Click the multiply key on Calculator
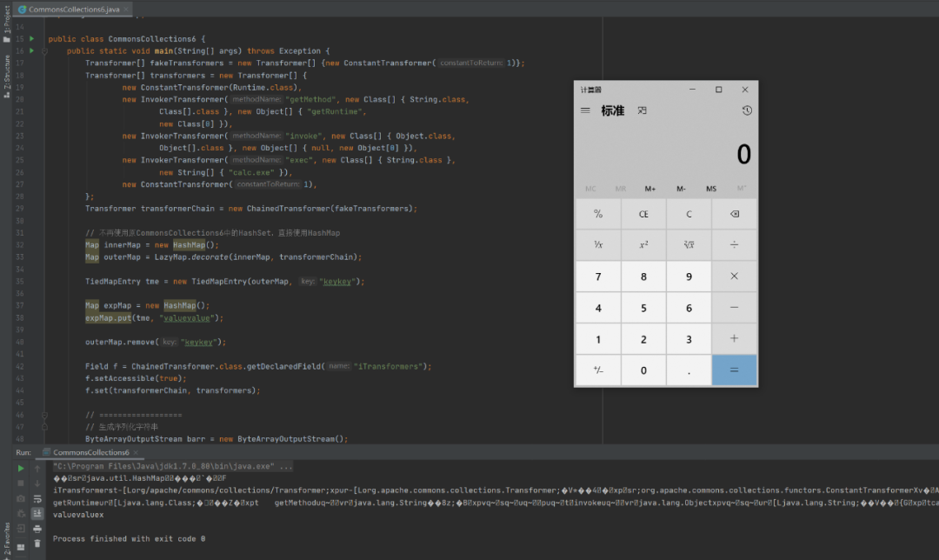The width and height of the screenshot is (939, 560). pos(734,277)
